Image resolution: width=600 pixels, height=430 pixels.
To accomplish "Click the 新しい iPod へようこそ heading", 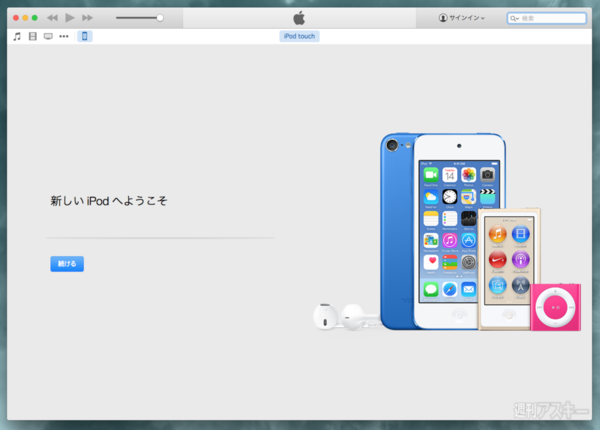I will point(109,201).
